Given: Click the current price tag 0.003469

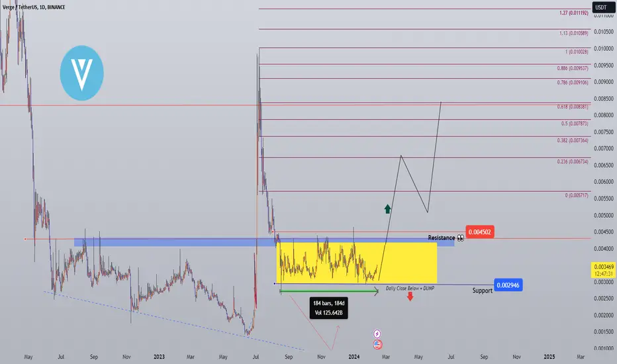Looking at the screenshot, I should pyautogui.click(x=604, y=267).
